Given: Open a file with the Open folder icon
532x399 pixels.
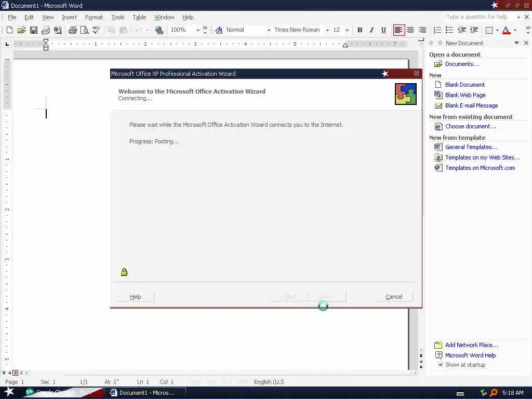Looking at the screenshot, I should coord(21,30).
